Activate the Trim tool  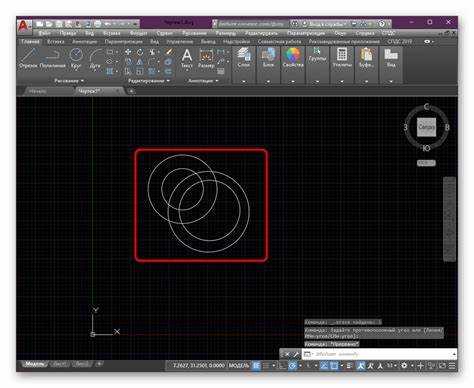click(152, 52)
